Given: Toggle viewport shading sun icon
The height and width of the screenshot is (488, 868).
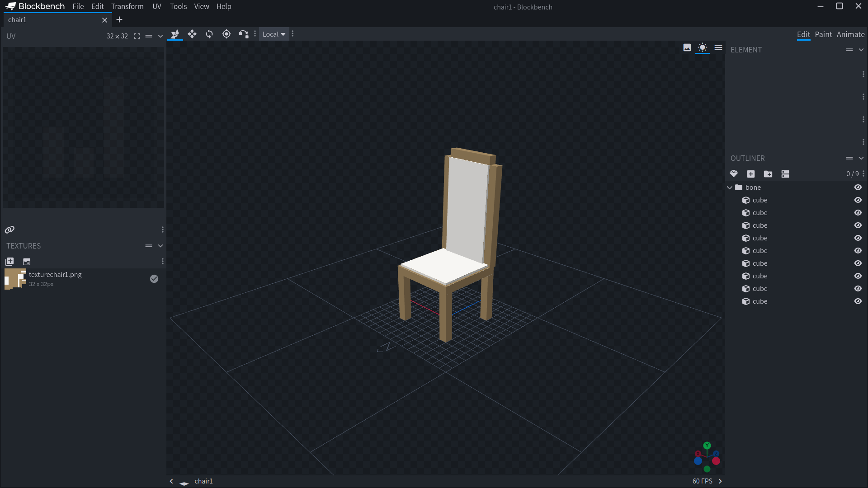Looking at the screenshot, I should coord(702,47).
